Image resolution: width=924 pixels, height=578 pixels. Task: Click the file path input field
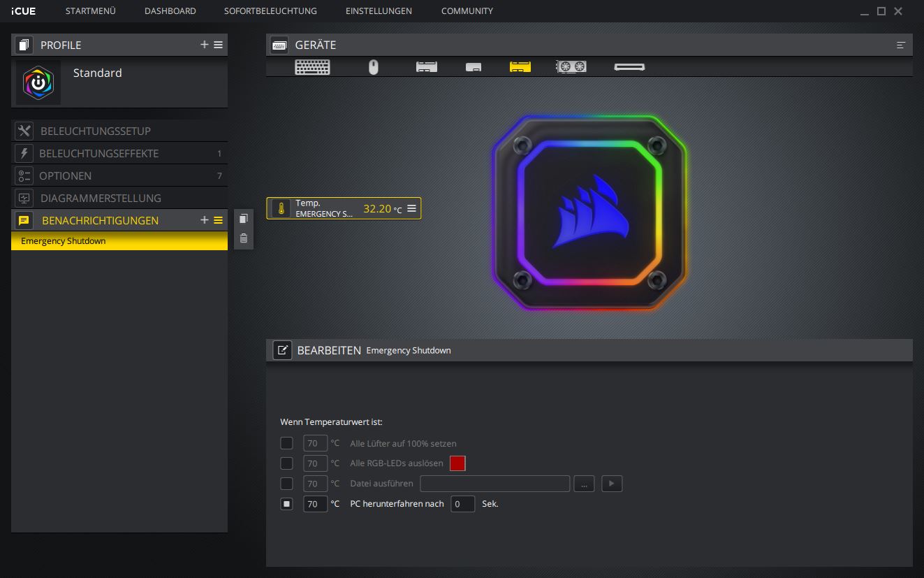point(495,484)
